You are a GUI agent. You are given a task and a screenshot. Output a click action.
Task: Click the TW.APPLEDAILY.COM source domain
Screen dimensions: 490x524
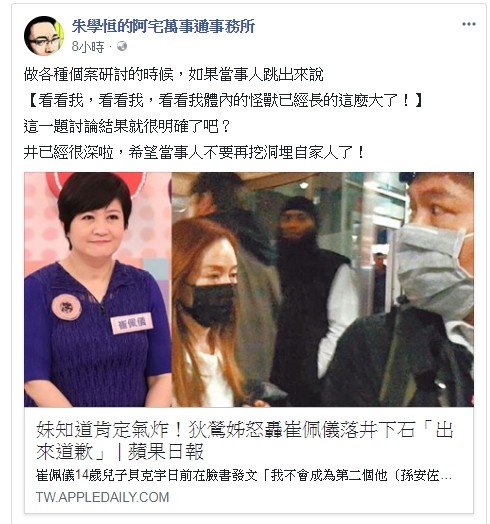(x=103, y=497)
